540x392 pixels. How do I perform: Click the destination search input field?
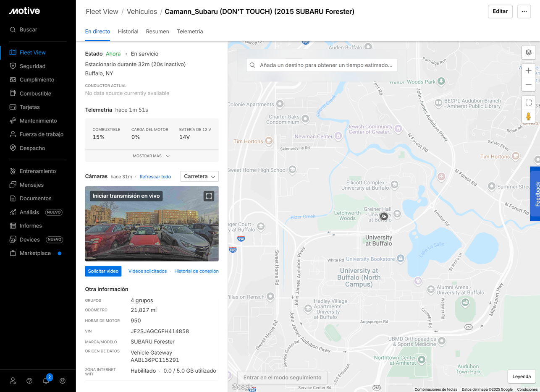pos(322,65)
